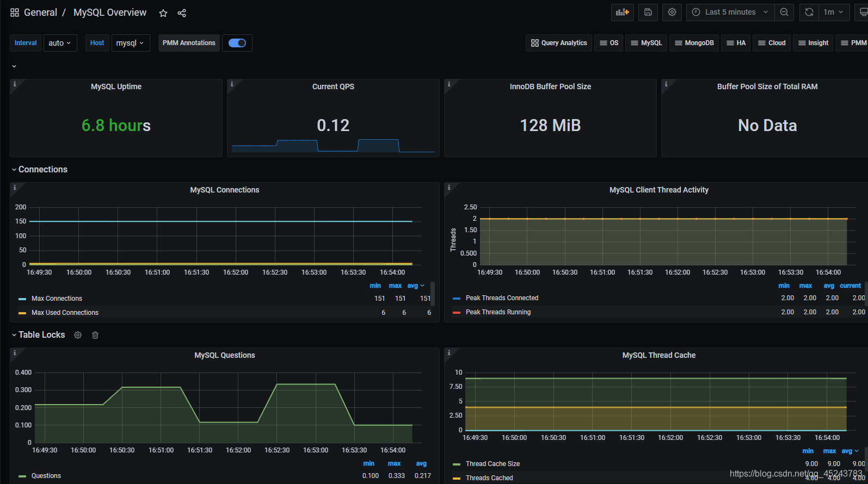Sort Thread Cache legend by avg
The width and height of the screenshot is (868, 484).
click(x=850, y=451)
